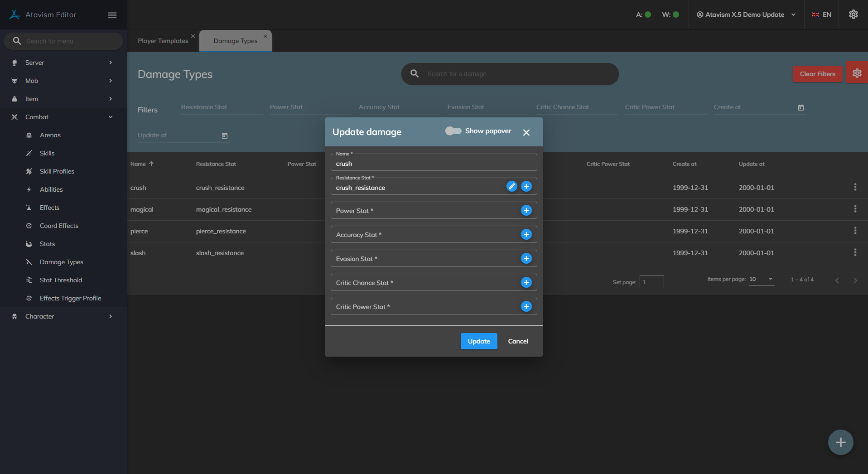Expand the Server menu section

(x=63, y=63)
